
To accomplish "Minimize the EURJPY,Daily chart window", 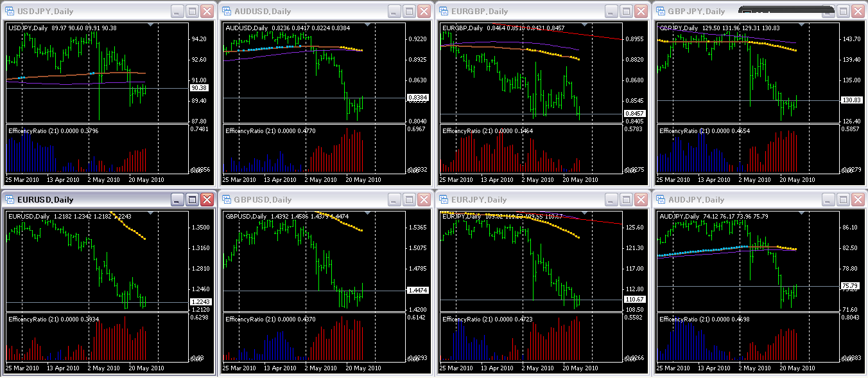I will coord(612,200).
